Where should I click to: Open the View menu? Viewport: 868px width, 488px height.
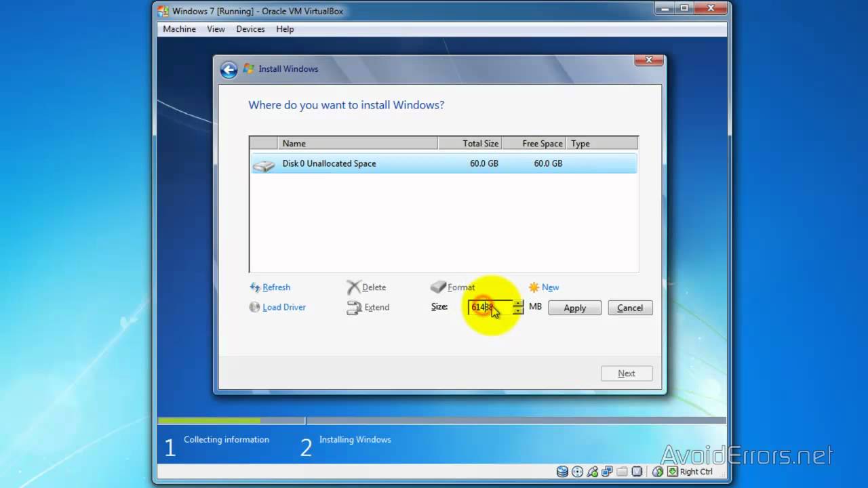pos(216,29)
